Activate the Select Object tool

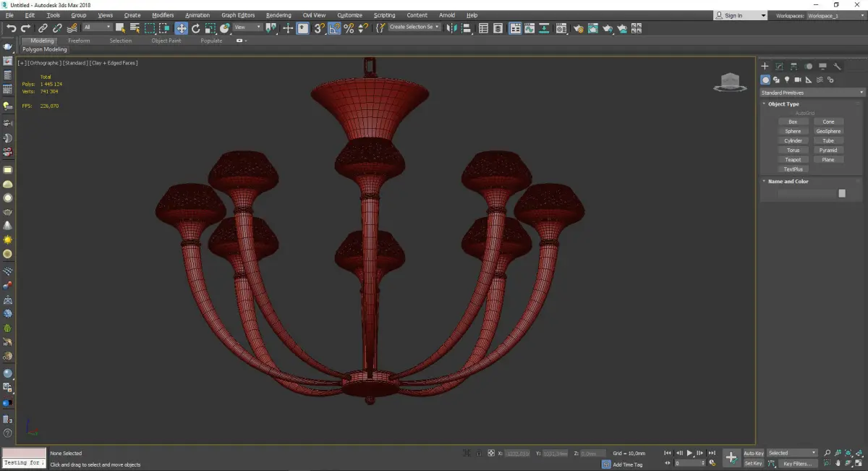click(120, 28)
